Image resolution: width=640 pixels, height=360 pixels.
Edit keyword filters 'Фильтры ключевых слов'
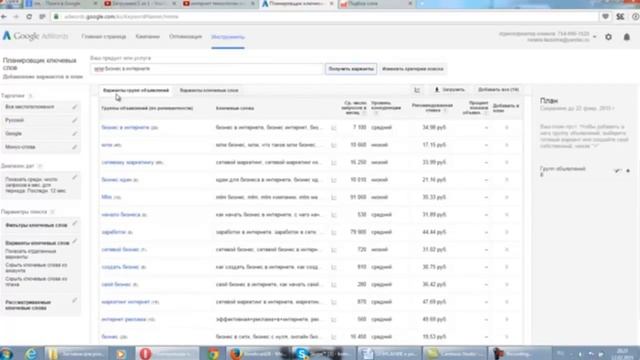pyautogui.click(x=74, y=223)
